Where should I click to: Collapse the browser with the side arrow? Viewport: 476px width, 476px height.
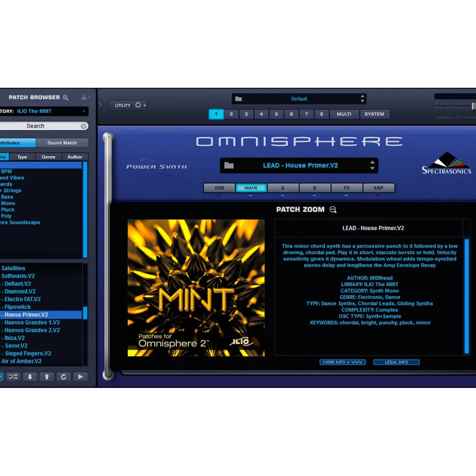pyautogui.click(x=100, y=105)
